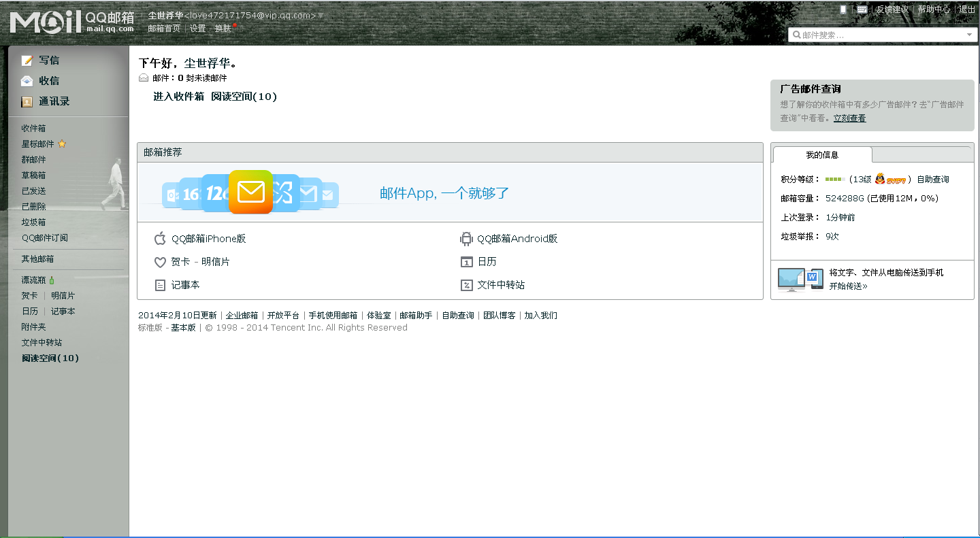Viewport: 980px width, 538px height.
Task: Click 反馈建议 link in header
Action: (892, 10)
